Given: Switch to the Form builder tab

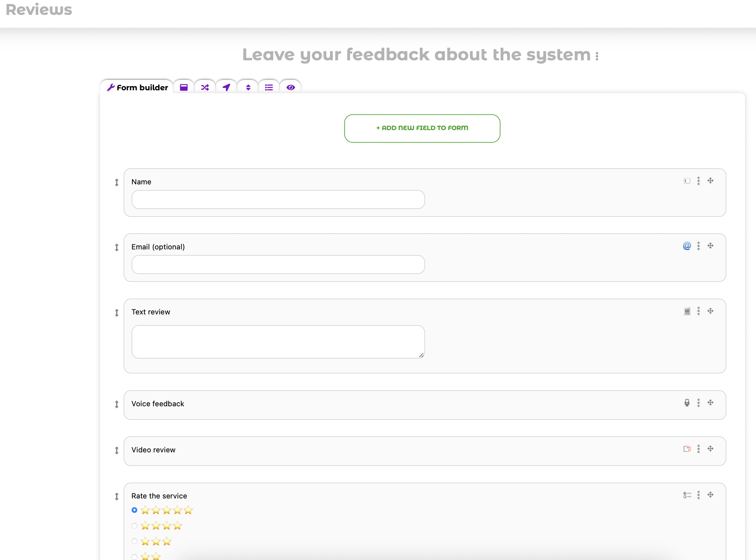Looking at the screenshot, I should click(x=137, y=87).
